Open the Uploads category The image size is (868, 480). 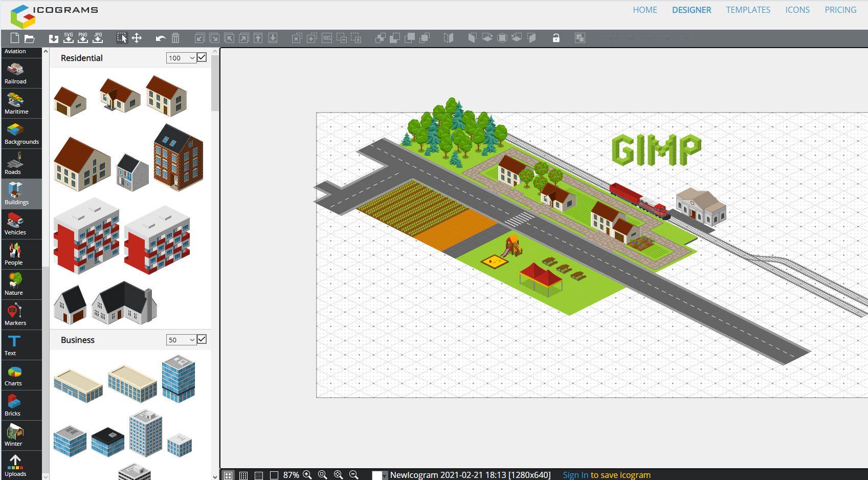21,466
